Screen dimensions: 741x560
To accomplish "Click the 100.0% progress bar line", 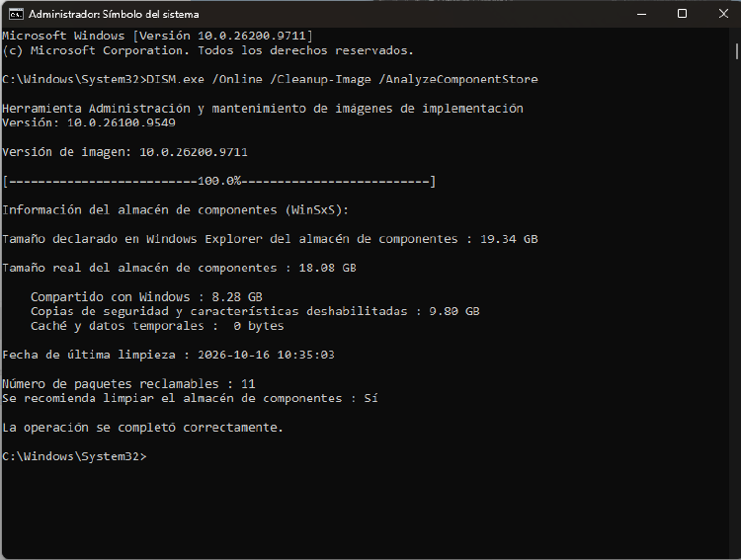I will 218,181.
